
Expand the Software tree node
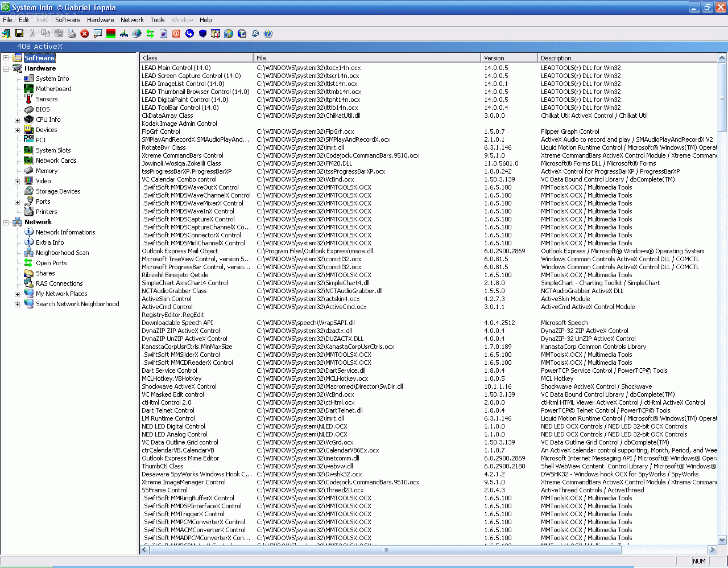pos(6,58)
